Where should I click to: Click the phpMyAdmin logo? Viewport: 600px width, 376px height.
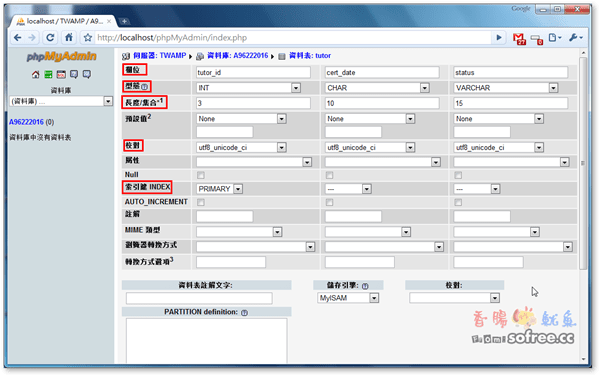pyautogui.click(x=62, y=57)
